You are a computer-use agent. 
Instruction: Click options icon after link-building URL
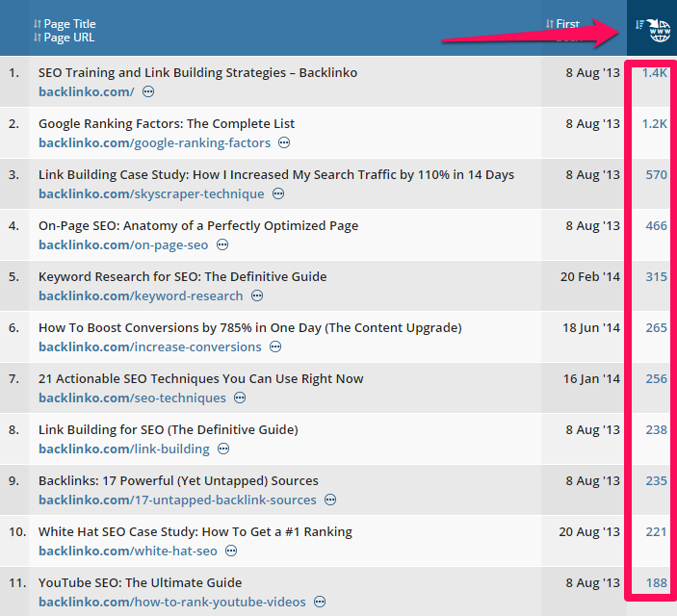(x=223, y=449)
